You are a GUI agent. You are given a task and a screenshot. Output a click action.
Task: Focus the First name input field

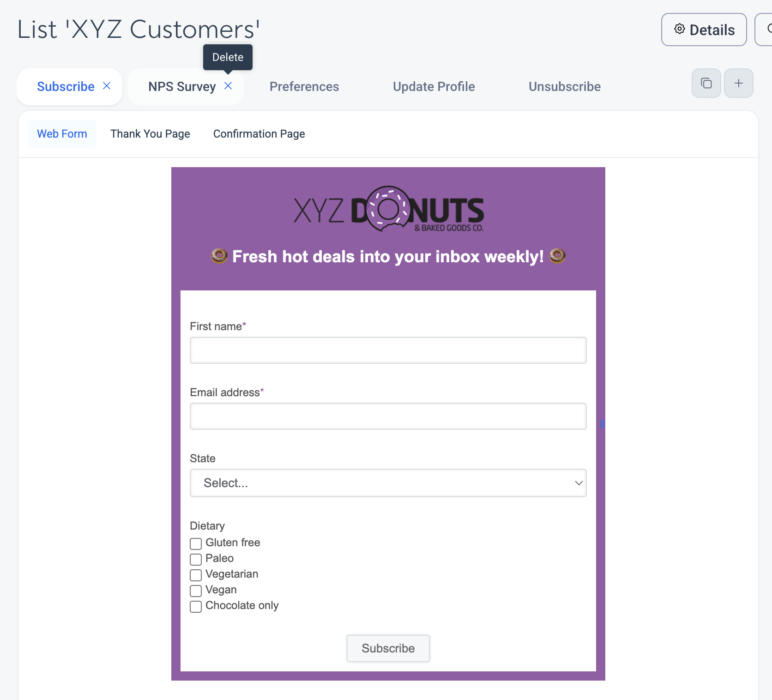388,350
